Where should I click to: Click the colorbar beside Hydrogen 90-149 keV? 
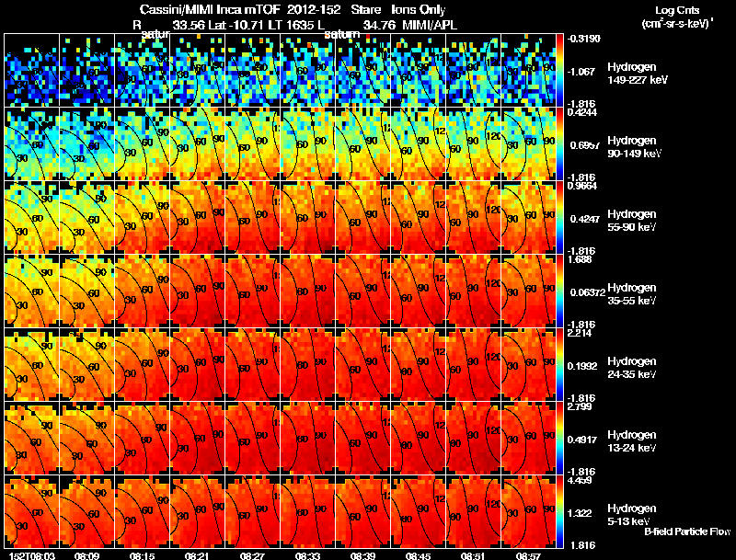coord(559,143)
